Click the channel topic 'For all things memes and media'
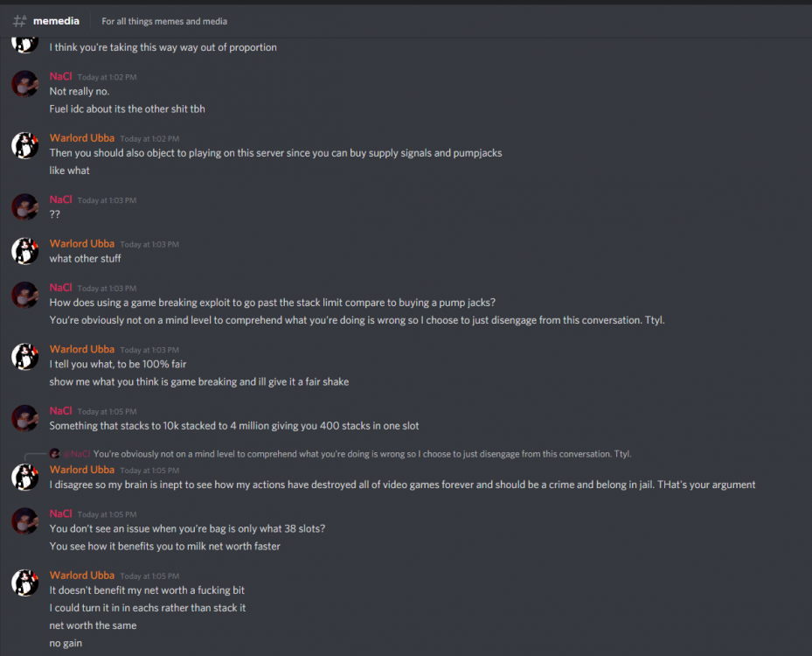Screen dimensions: 812x656 164,21
